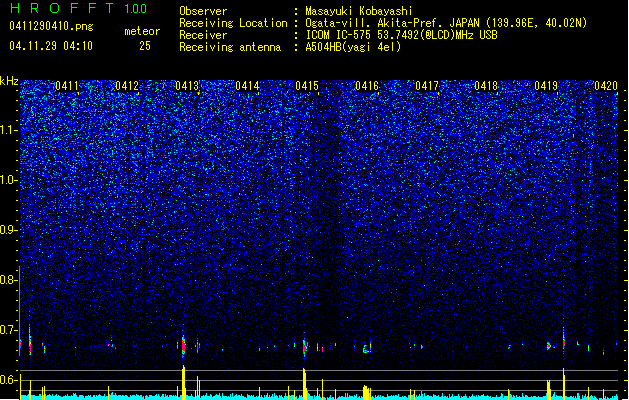Click time marker 0415

307,86
